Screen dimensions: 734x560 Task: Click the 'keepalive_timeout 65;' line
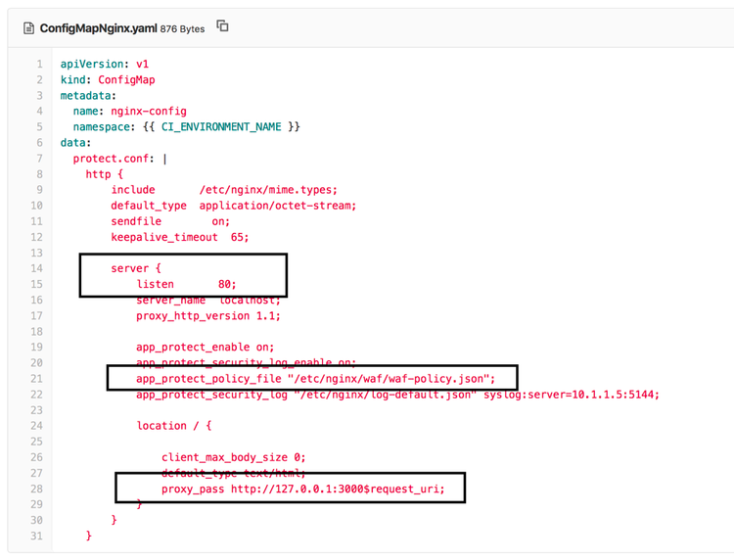pyautogui.click(x=180, y=237)
